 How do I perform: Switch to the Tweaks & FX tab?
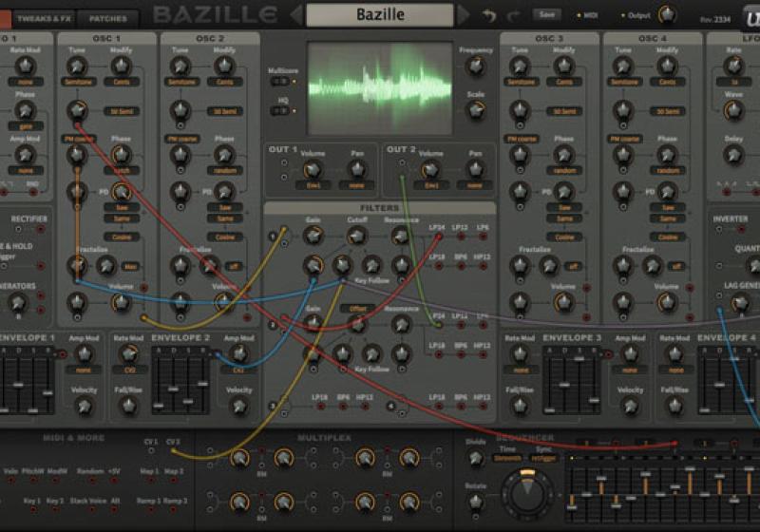click(44, 17)
